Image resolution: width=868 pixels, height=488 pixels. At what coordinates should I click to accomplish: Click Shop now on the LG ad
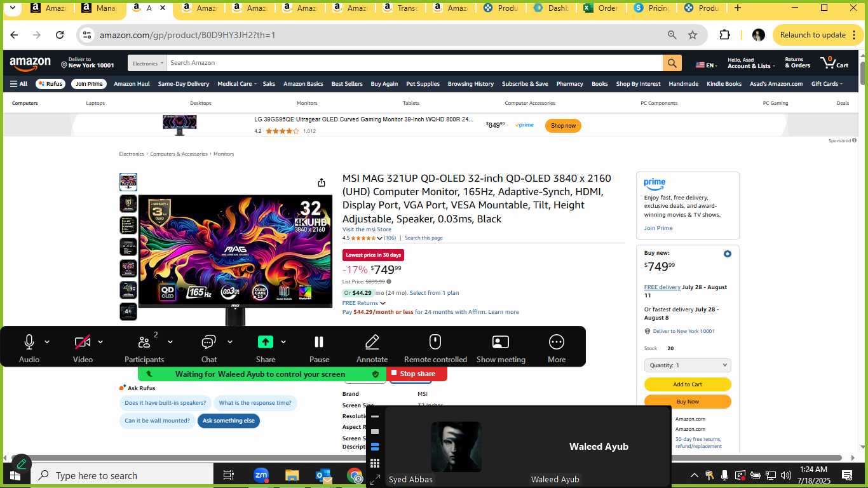[563, 126]
